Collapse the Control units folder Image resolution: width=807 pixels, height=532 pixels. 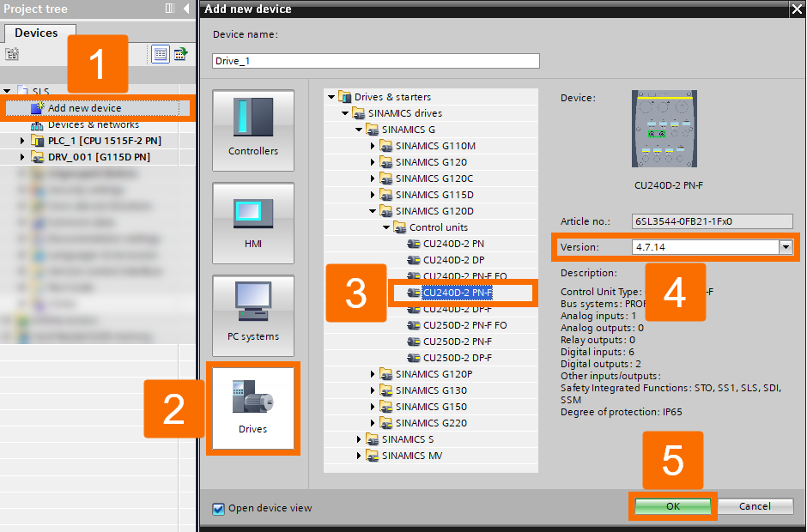click(x=386, y=227)
